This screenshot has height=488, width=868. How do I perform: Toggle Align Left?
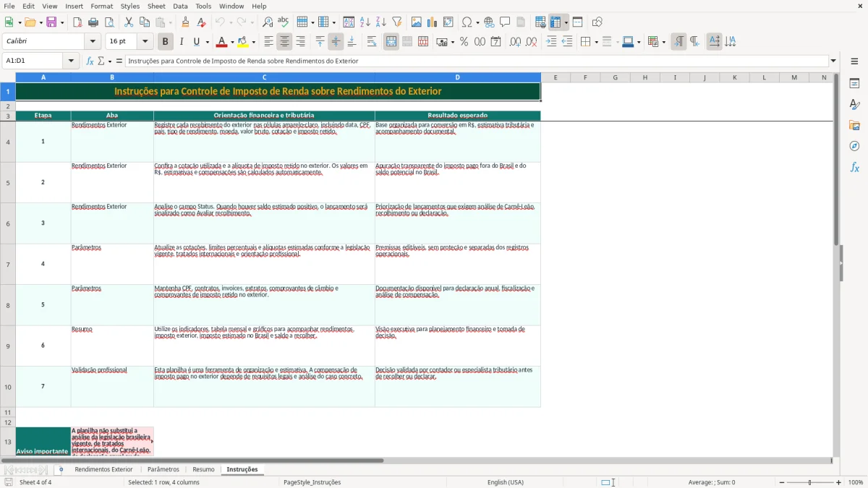pyautogui.click(x=268, y=42)
